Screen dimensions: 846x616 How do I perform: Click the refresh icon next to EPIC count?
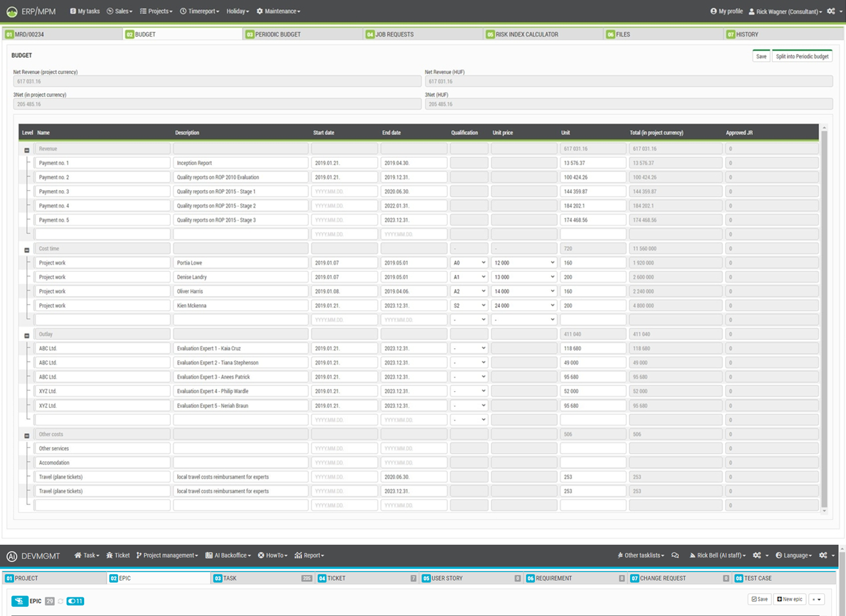[x=61, y=601]
